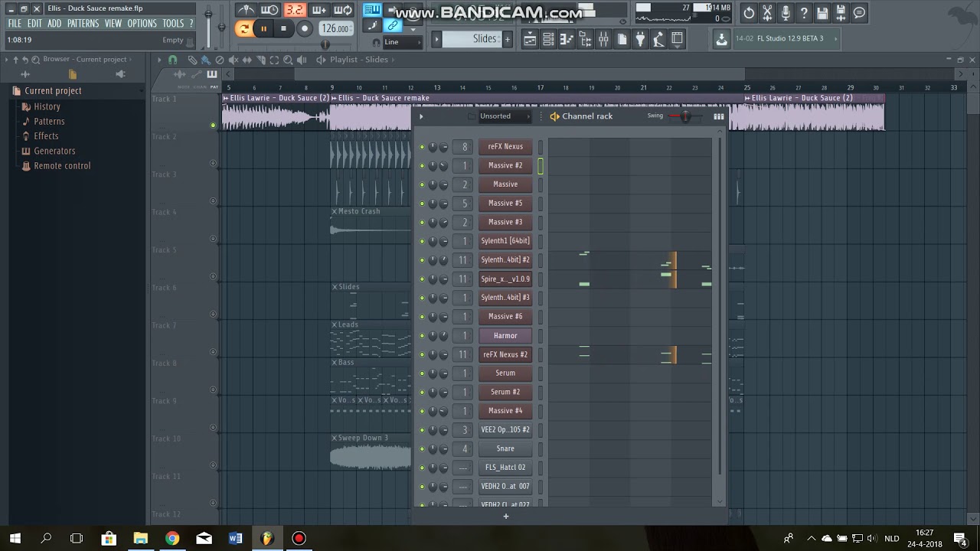Expand the Slides pattern selector arrow

[x=437, y=39]
